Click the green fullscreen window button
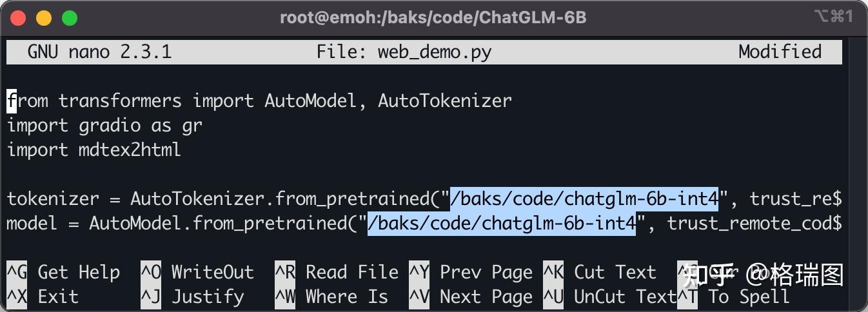The image size is (868, 312). click(70, 18)
